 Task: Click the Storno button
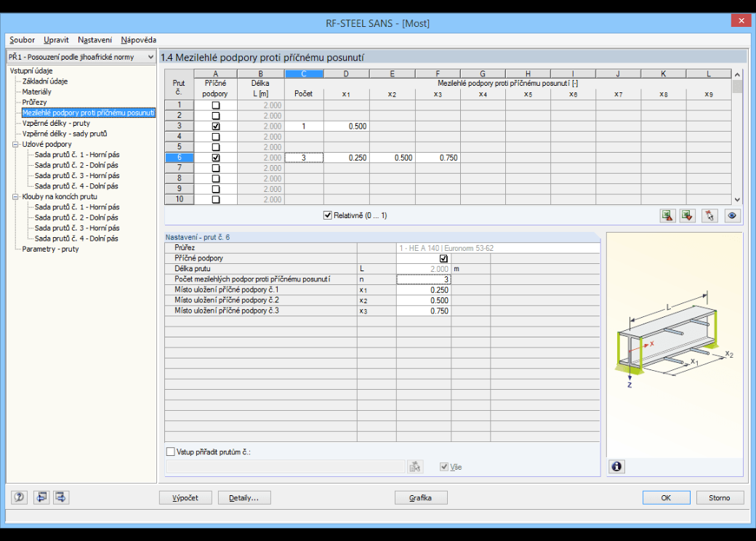tap(720, 497)
